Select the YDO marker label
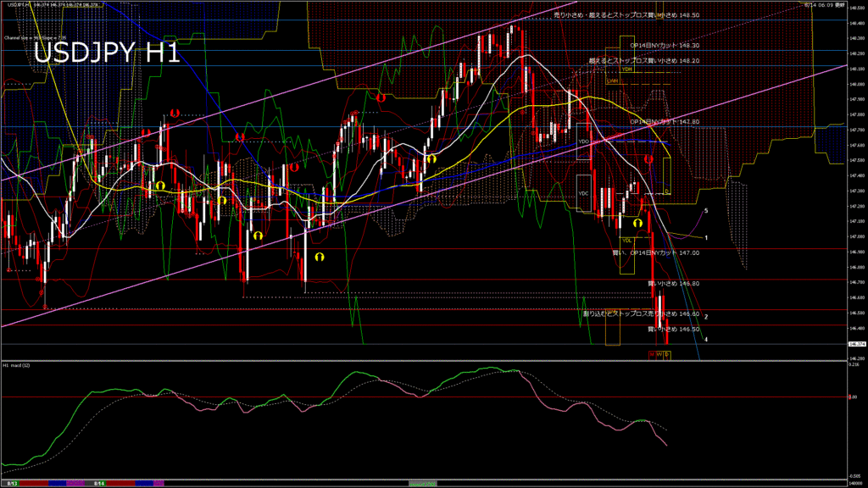 [583, 141]
